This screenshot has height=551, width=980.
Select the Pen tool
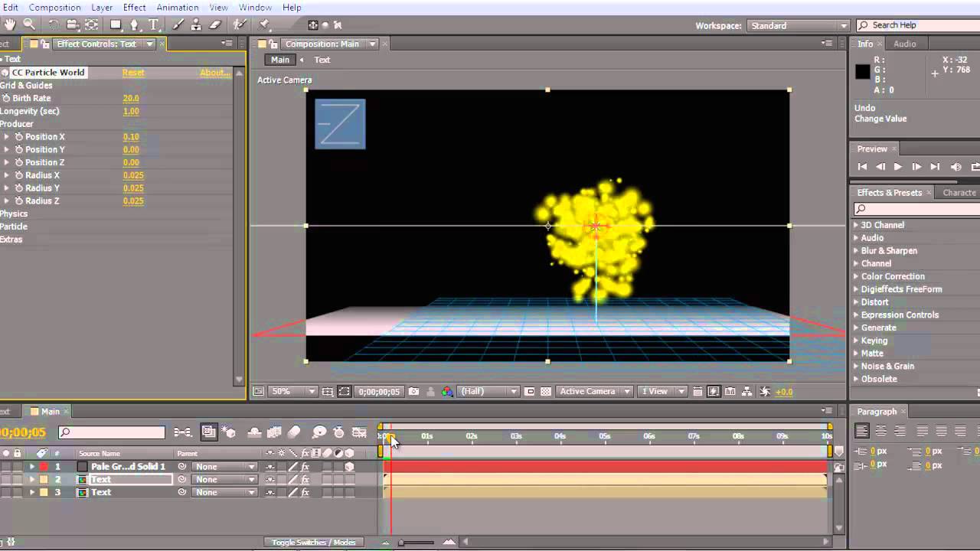coord(135,24)
